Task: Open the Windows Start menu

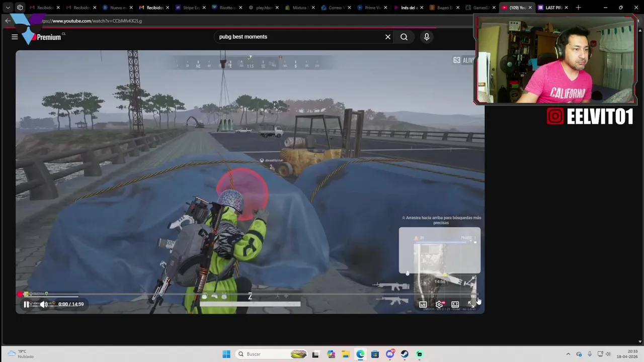Action: click(x=226, y=354)
